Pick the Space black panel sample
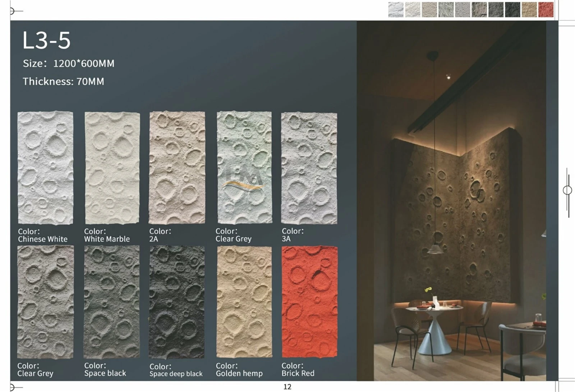 click(x=112, y=302)
